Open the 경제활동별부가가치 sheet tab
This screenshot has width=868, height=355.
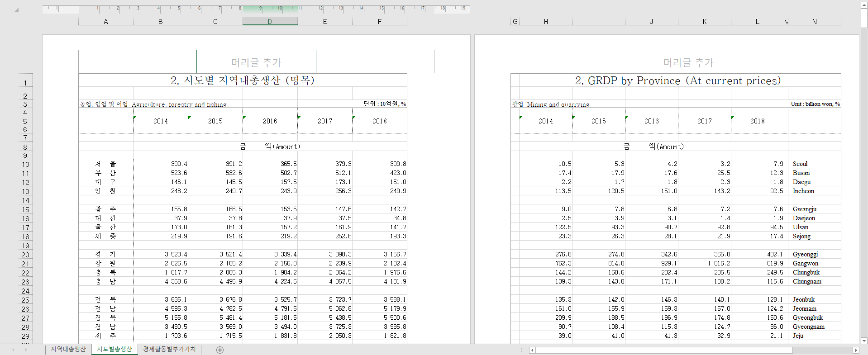(x=169, y=349)
